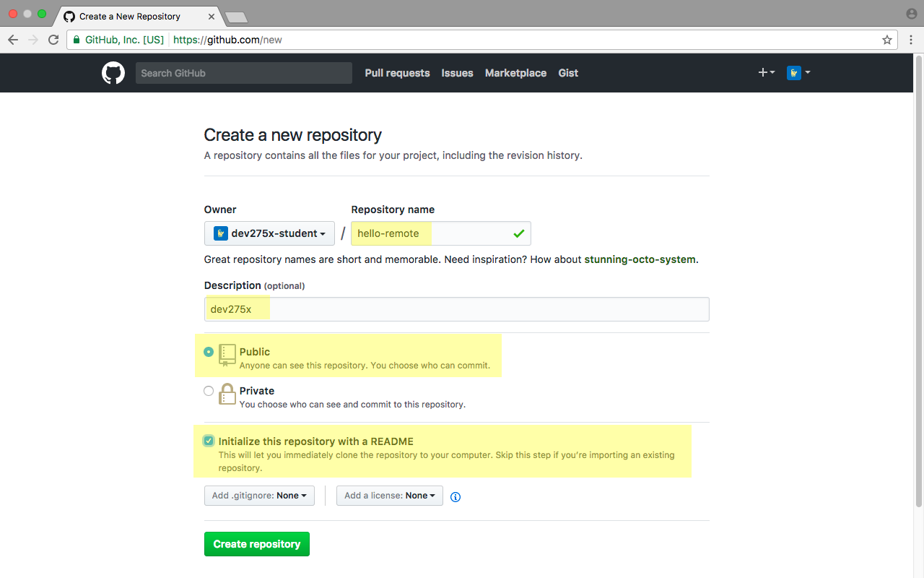Toggle Initialize with README checkbox
Viewport: 924px width, 578px height.
(x=209, y=441)
